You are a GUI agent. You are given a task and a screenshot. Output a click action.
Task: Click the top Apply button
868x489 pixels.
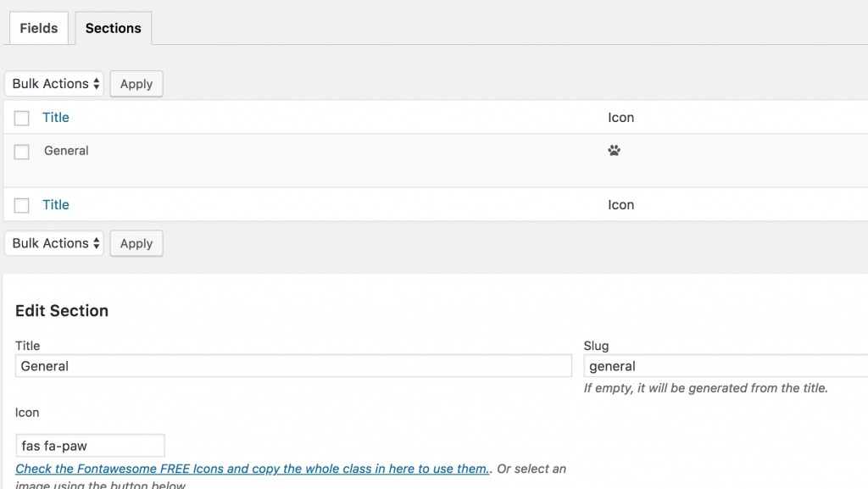click(136, 84)
